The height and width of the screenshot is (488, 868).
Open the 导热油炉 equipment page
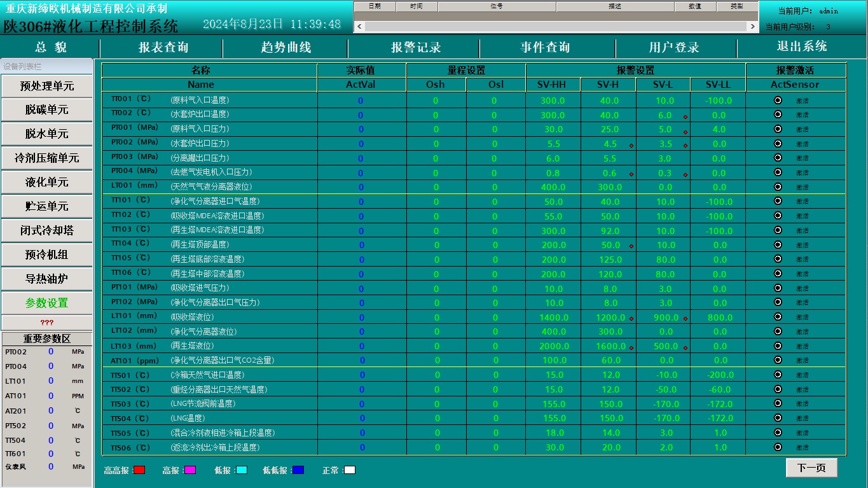tap(47, 279)
